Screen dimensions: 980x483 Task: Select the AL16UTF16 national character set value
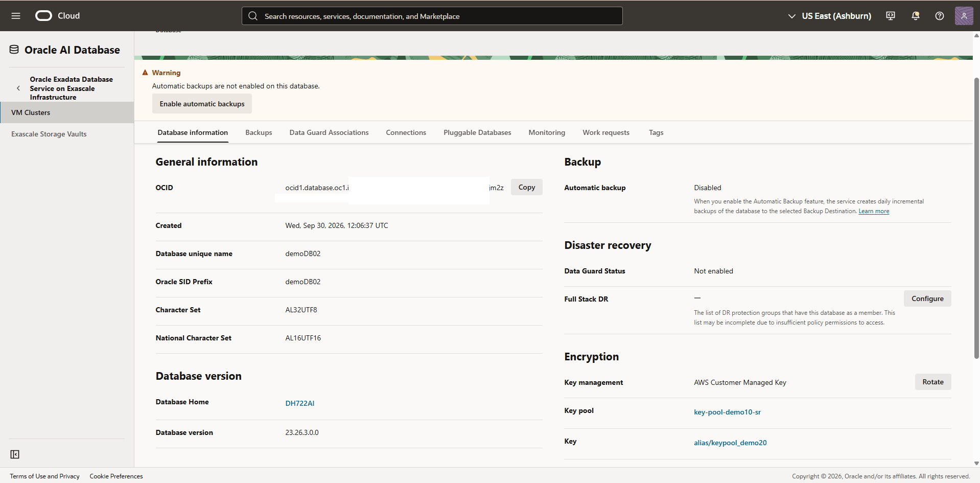tap(303, 338)
